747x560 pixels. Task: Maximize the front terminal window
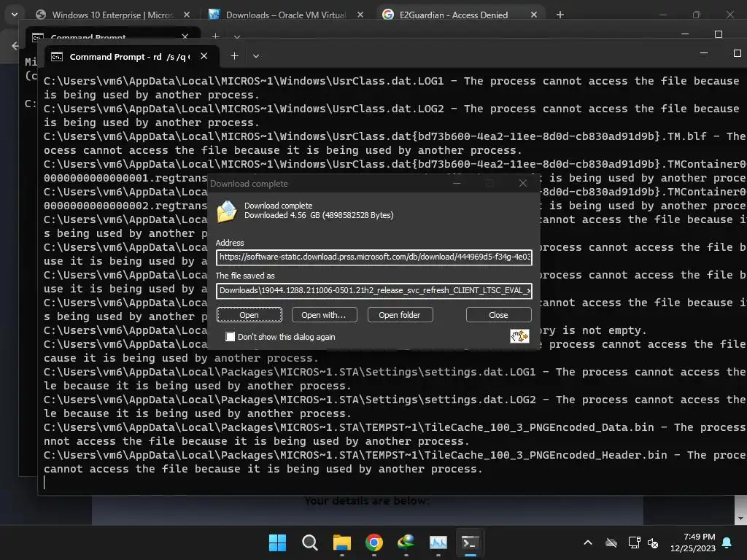pos(737,53)
